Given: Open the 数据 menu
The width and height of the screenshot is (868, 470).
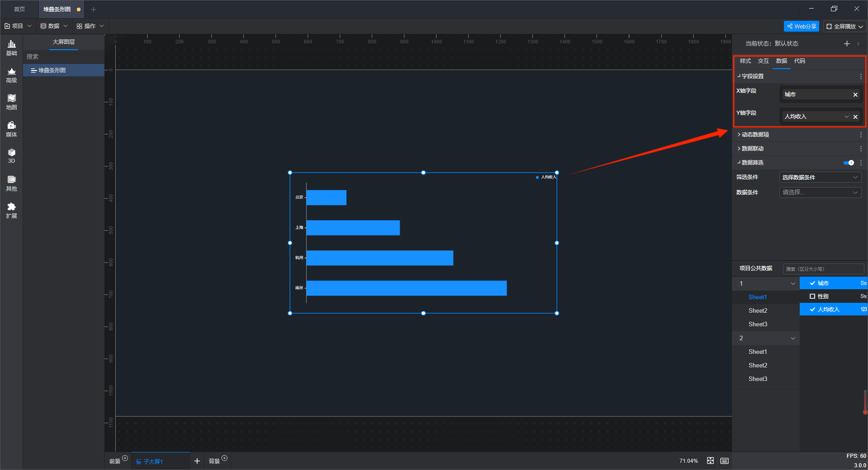Looking at the screenshot, I should click(x=54, y=26).
